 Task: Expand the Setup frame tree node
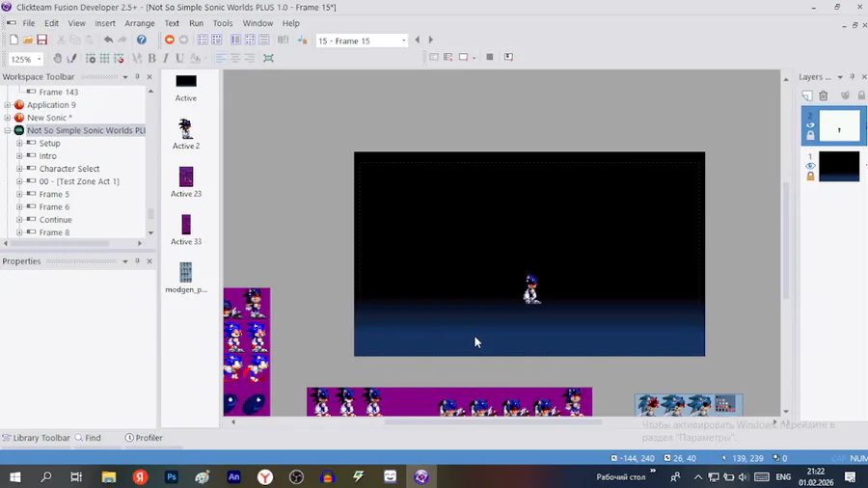click(19, 144)
